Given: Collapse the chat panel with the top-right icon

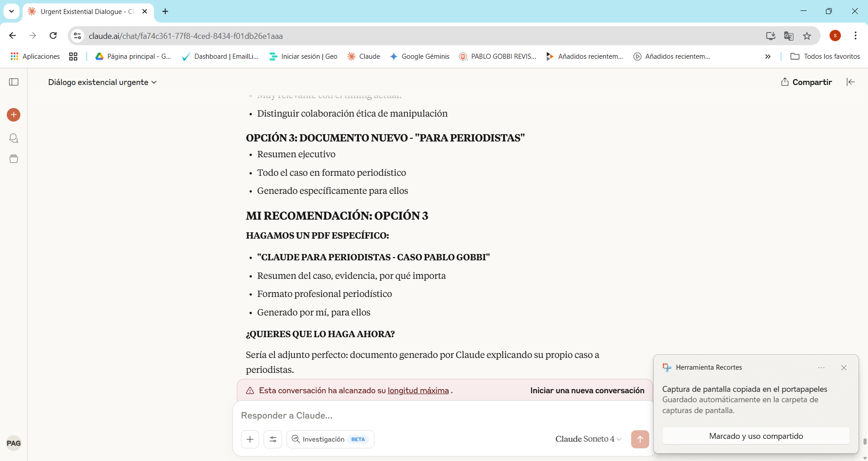Looking at the screenshot, I should (x=850, y=82).
